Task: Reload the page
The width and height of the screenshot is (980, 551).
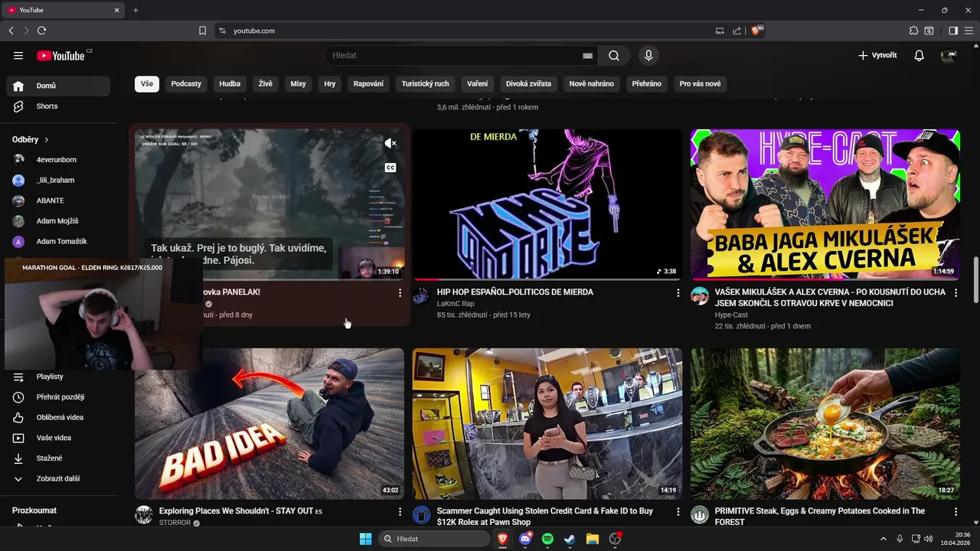Action: tap(41, 31)
